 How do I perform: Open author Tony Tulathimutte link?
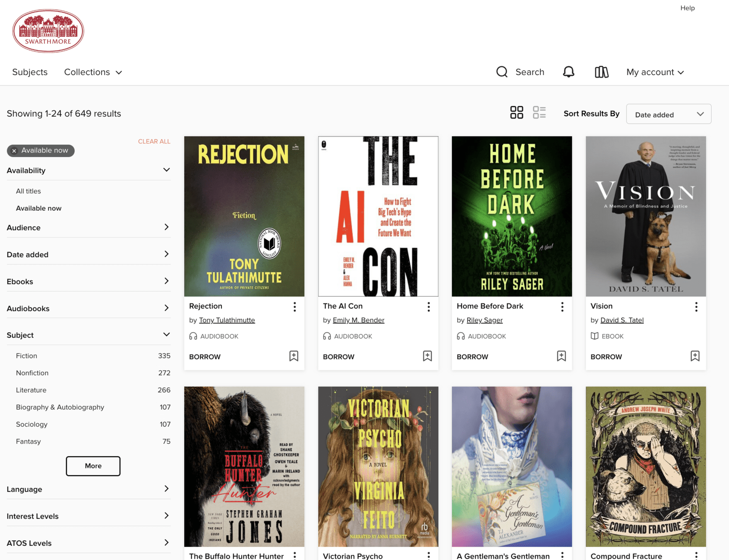tap(227, 320)
